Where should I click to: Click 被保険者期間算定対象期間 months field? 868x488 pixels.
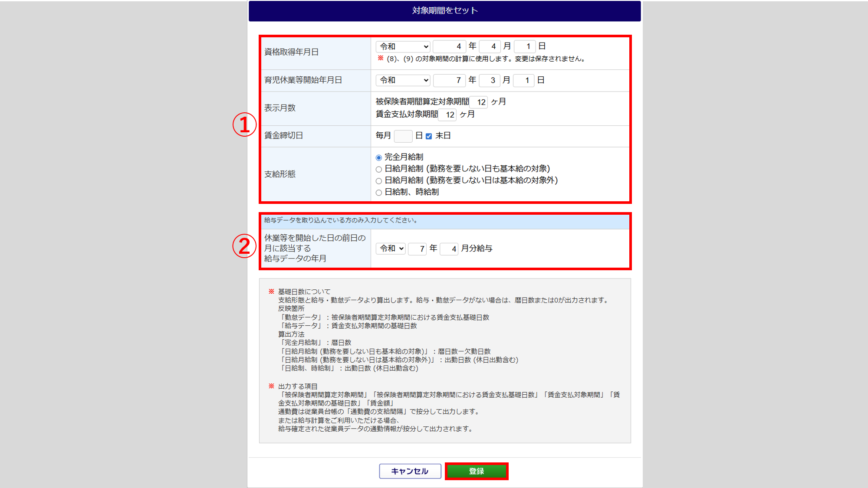[x=479, y=102]
